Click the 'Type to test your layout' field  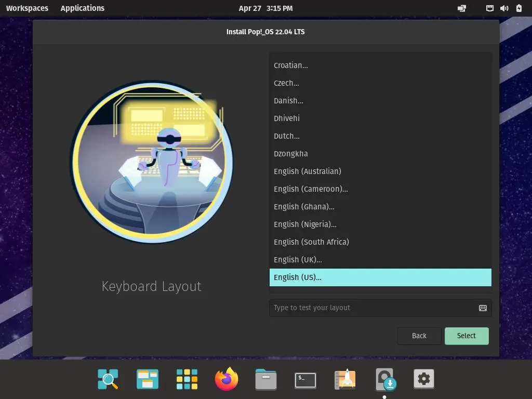(371, 308)
